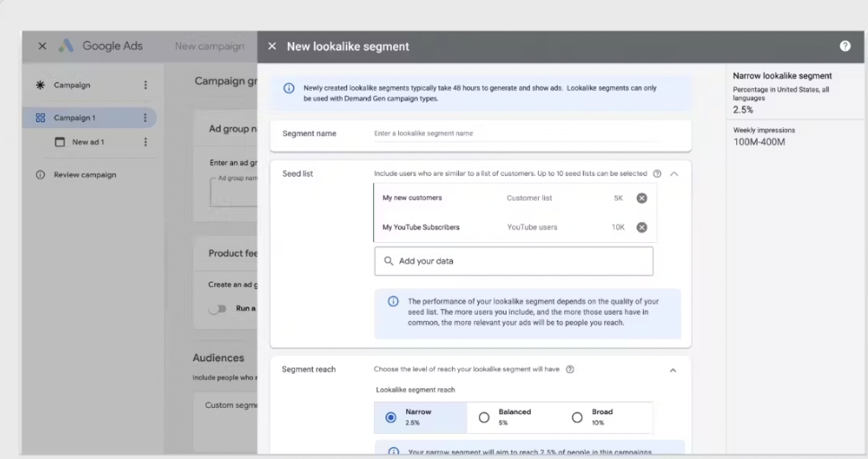Open the Campaign three-dot menu
The image size is (868, 459).
point(145,85)
